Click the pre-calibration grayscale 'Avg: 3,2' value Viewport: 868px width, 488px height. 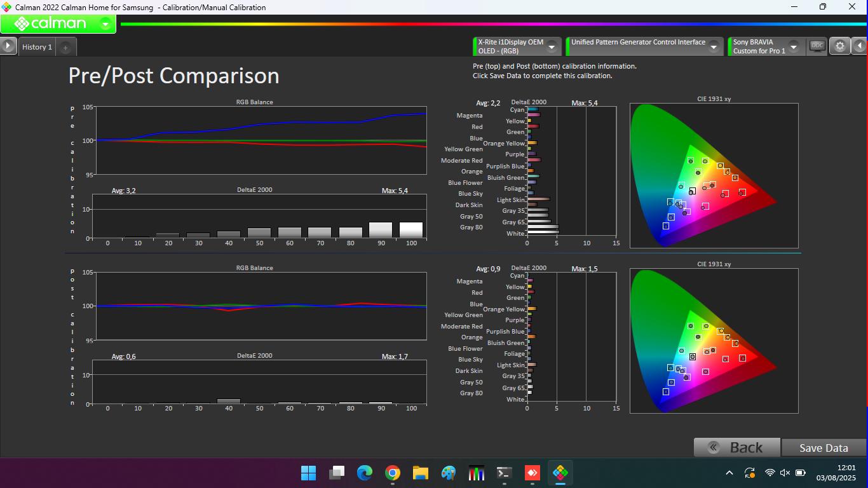(x=124, y=191)
